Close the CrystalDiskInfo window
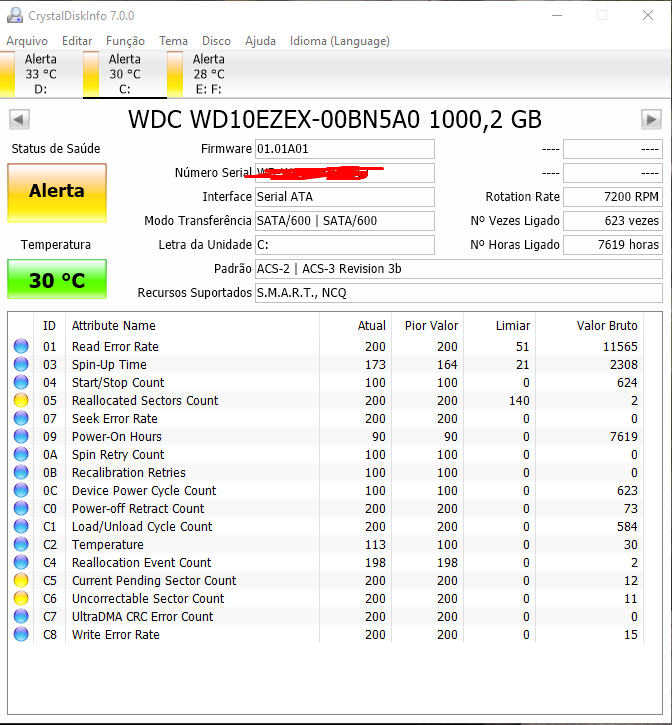Screen dimensions: 672x725 click(648, 15)
